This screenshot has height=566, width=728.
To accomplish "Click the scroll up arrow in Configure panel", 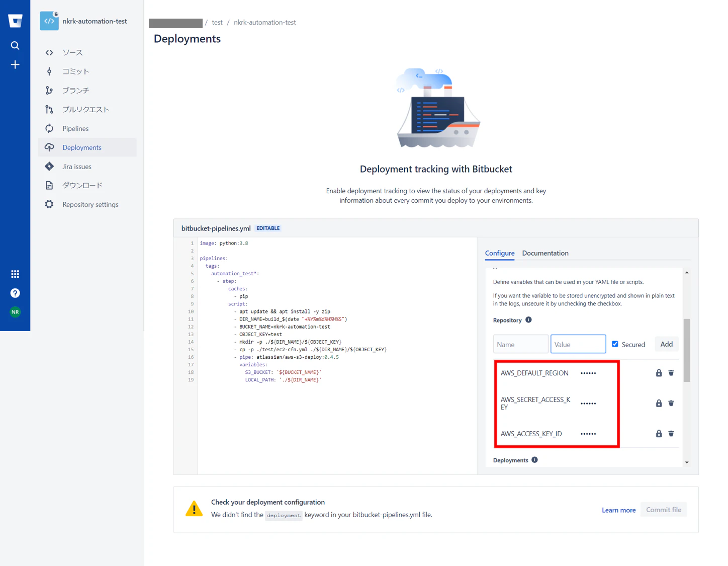I will (x=687, y=273).
